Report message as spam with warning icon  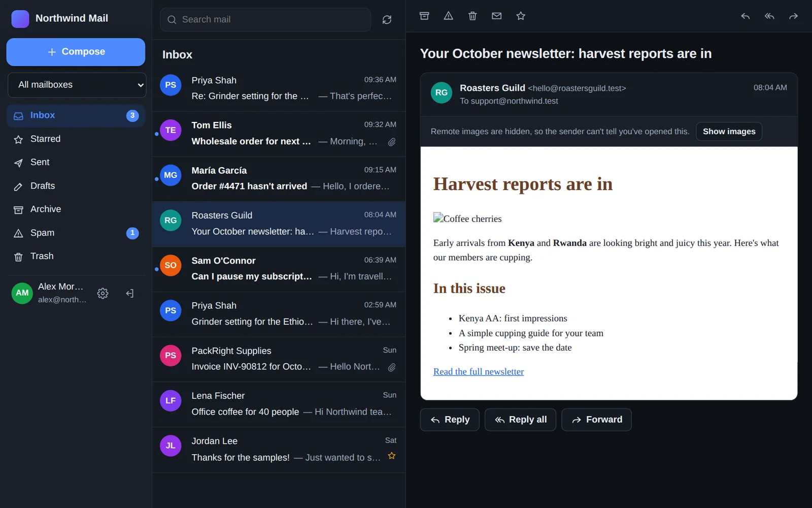point(448,16)
